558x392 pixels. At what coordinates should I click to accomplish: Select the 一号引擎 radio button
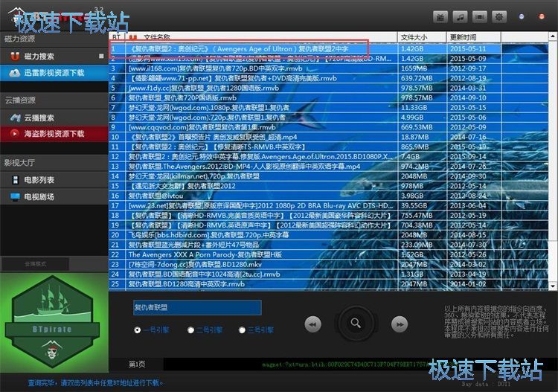137,330
